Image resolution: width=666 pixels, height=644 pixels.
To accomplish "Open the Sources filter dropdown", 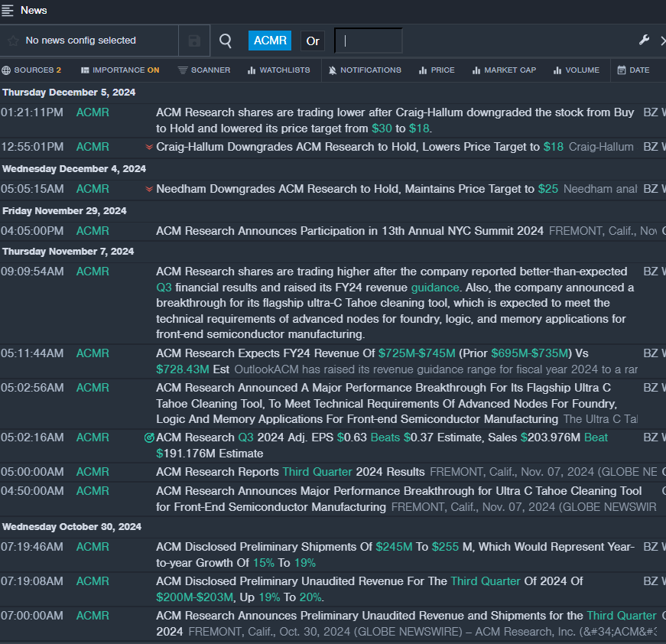I will [31, 70].
